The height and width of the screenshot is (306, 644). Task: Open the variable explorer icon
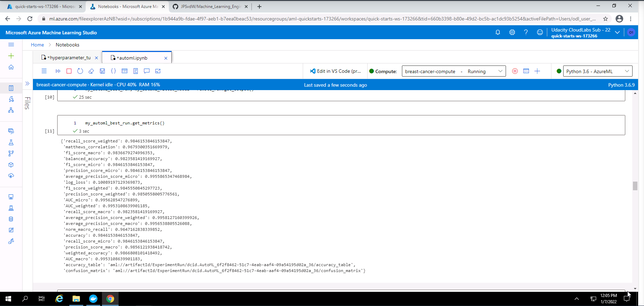coord(124,71)
